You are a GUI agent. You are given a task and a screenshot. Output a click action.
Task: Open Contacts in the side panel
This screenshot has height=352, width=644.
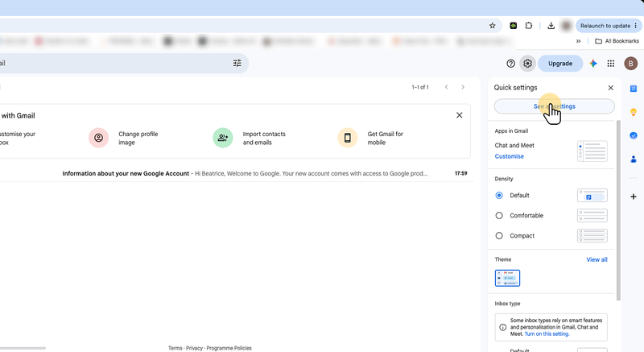pos(634,159)
